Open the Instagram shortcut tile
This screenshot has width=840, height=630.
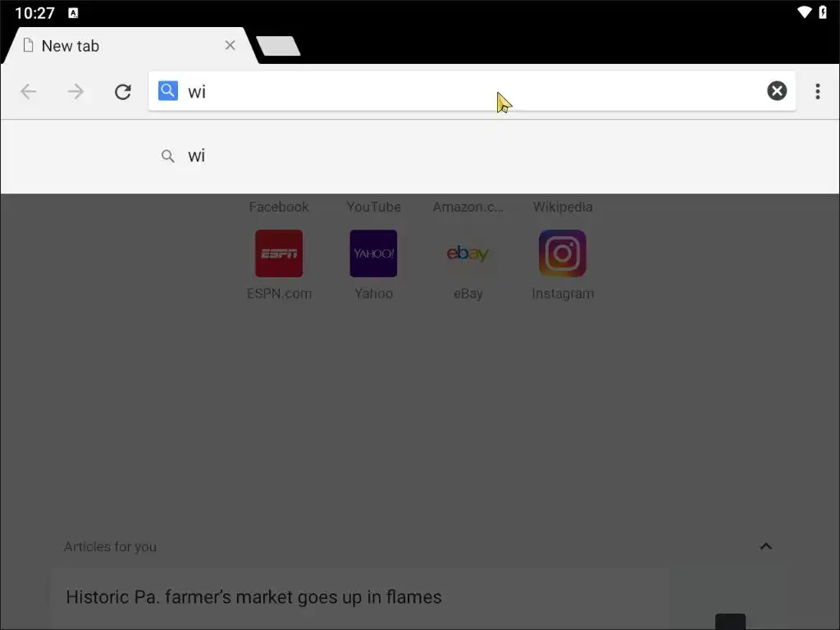click(563, 264)
